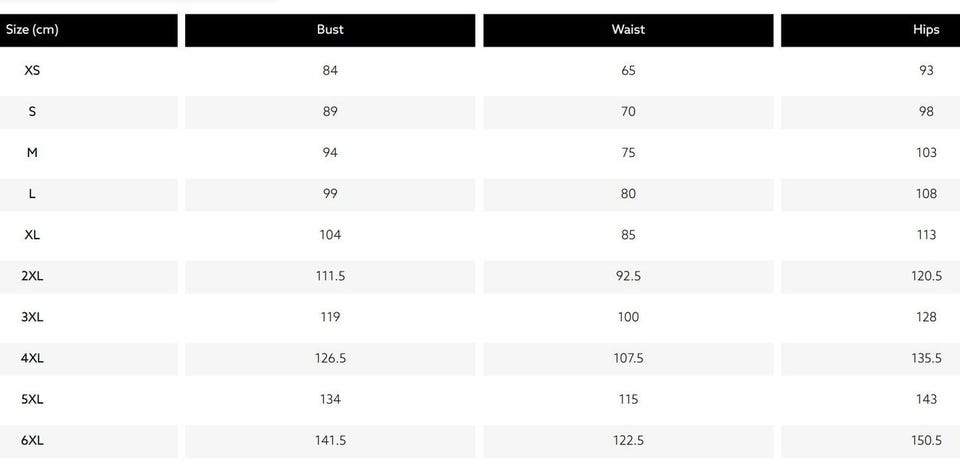Select the 2XL size row label
960x460 pixels.
tap(32, 276)
